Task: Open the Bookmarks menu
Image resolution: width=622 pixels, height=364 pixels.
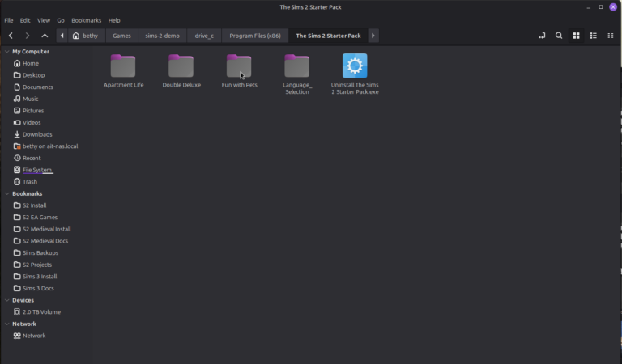Action: (x=86, y=20)
